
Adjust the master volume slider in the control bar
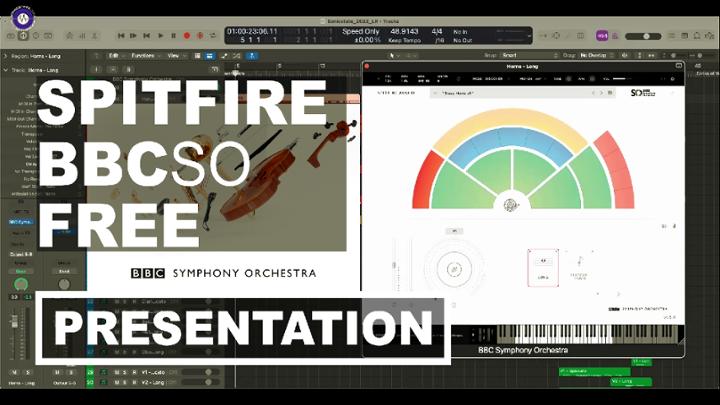(643, 36)
